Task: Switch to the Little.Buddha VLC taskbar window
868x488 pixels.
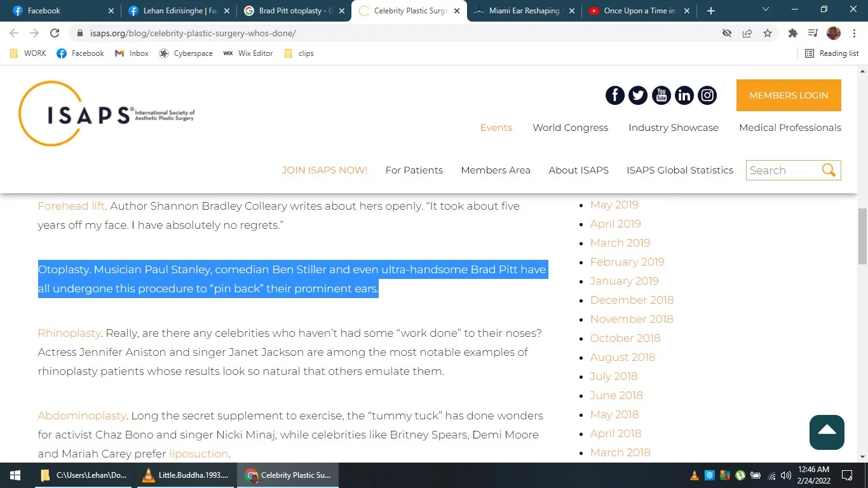Action: (x=186, y=475)
